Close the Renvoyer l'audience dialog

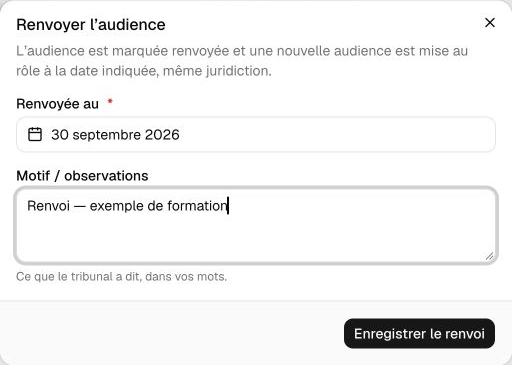click(x=490, y=23)
